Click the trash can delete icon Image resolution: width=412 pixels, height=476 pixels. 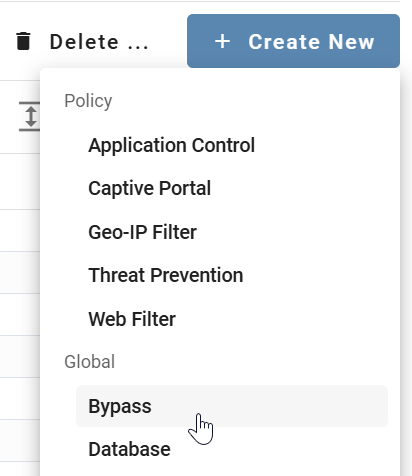point(23,41)
